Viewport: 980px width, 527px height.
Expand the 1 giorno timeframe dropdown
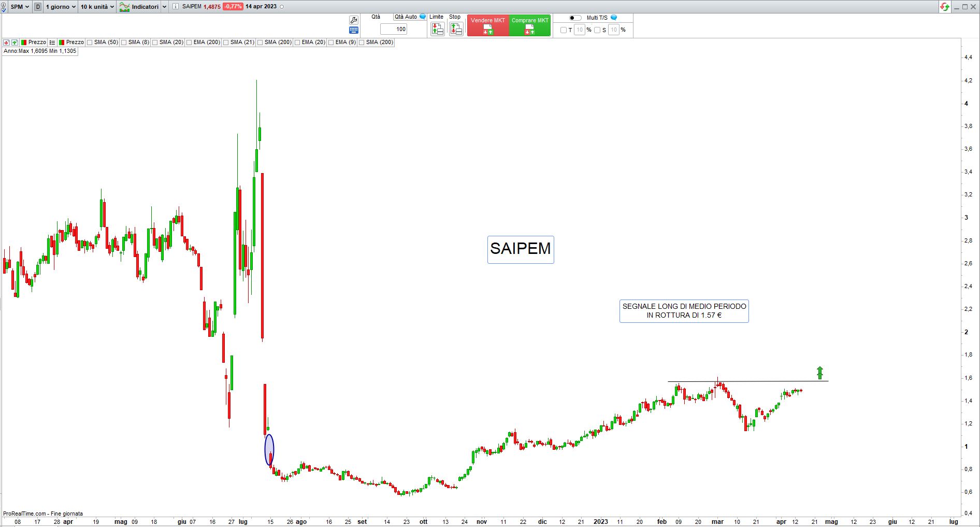(61, 7)
